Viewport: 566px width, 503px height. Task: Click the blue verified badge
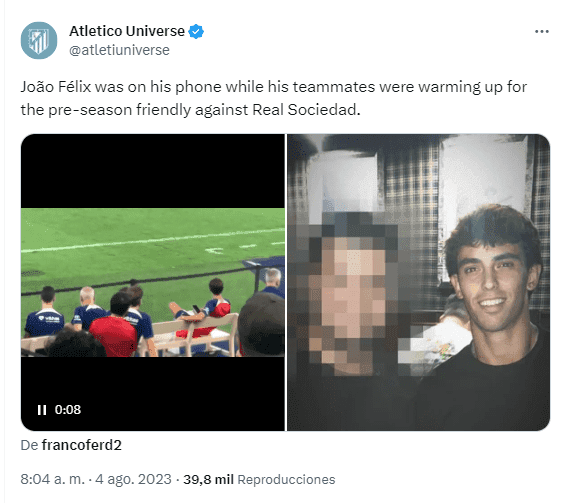coord(196,31)
